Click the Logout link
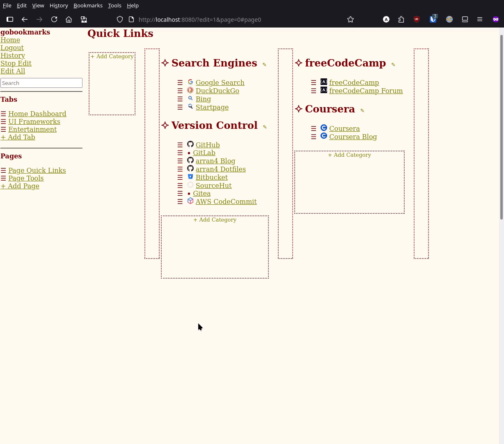This screenshot has height=444, width=504. pyautogui.click(x=12, y=48)
